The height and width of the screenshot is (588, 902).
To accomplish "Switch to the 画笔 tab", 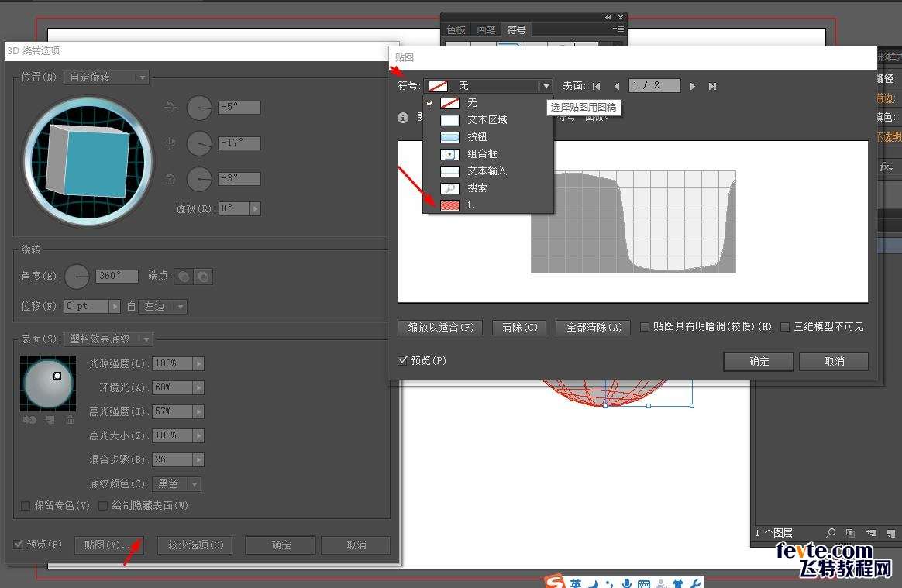I will coord(486,29).
